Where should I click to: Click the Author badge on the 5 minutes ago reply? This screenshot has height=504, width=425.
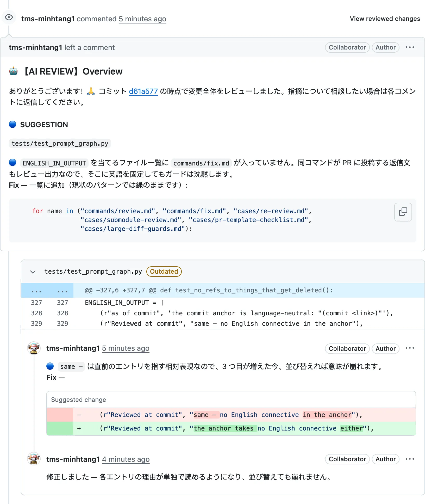386,349
